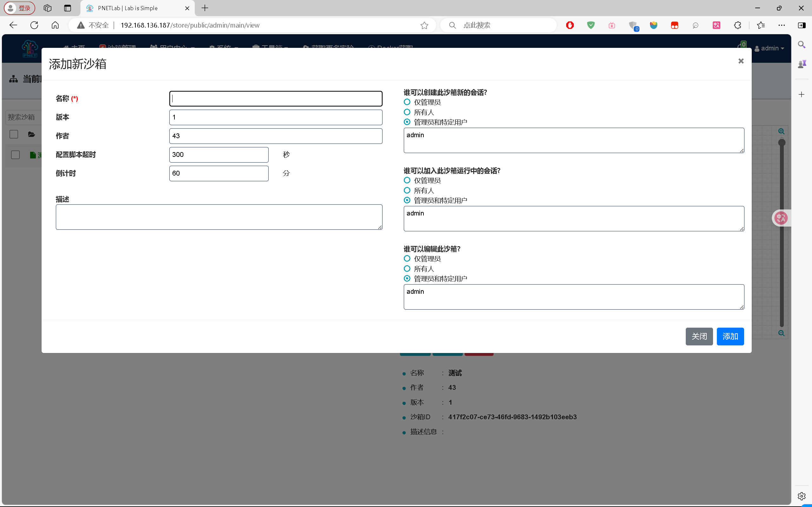This screenshot has height=507, width=812.
Task: Open browser settings and more menu
Action: (x=782, y=25)
